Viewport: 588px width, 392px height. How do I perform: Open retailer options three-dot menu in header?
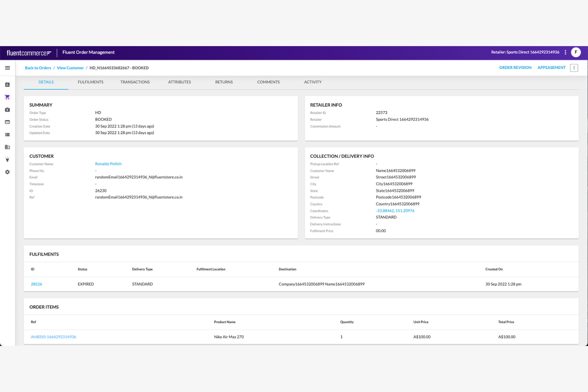tap(565, 52)
